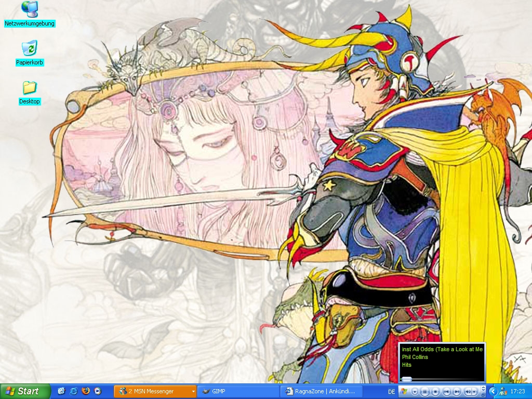Select the Desktop folder icon
Screen dimensions: 532x399
[x=29, y=87]
